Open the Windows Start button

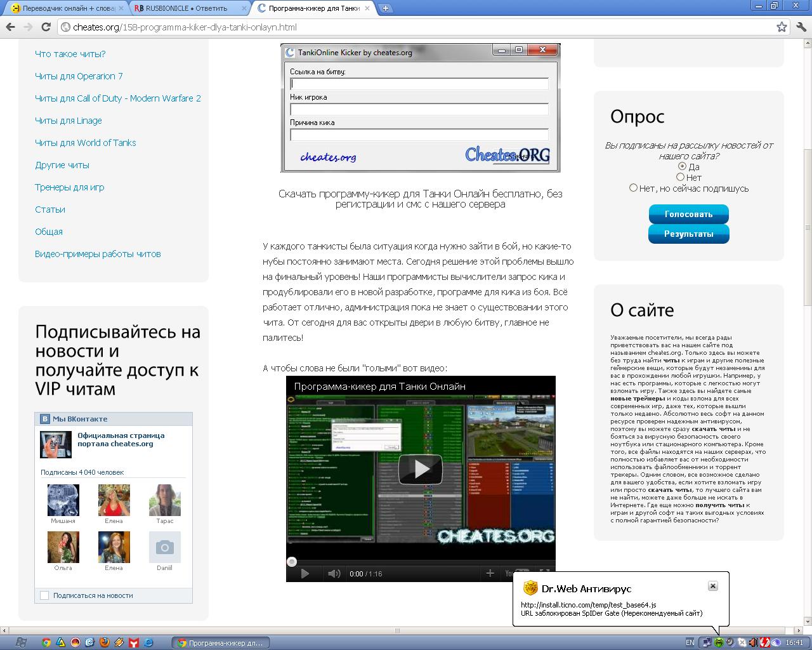(x=20, y=642)
